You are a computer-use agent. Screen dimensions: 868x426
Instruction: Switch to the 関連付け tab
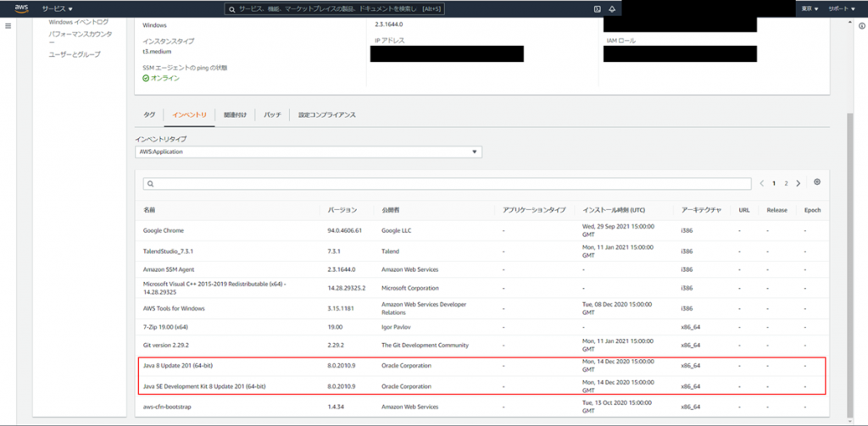(235, 114)
